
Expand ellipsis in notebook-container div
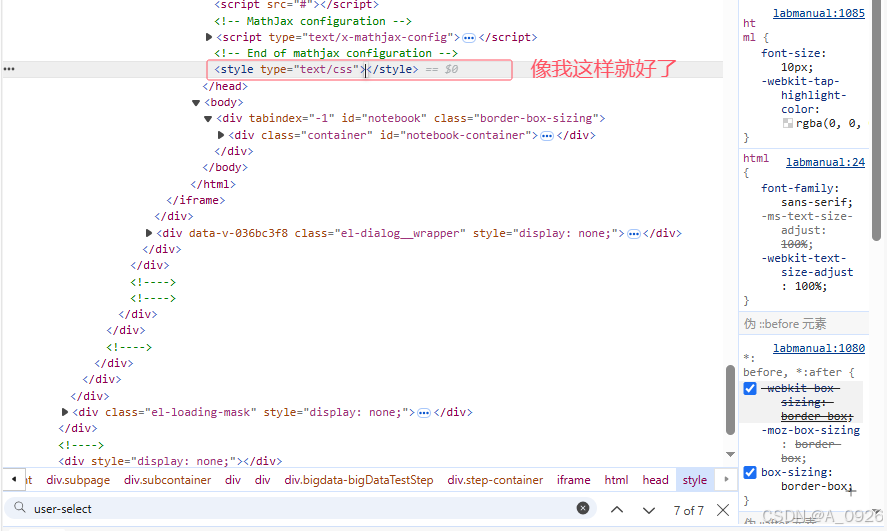coord(546,136)
